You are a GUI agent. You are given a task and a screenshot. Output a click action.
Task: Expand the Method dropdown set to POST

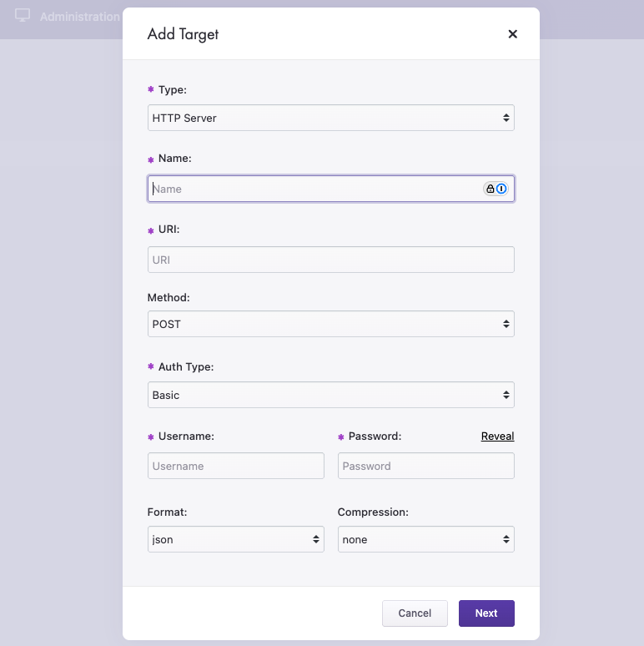330,324
